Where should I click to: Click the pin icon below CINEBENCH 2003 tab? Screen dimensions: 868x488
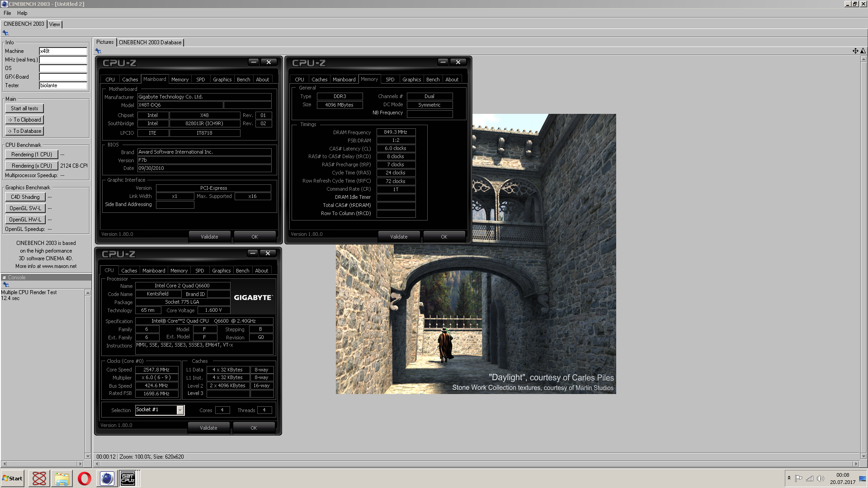tap(5, 33)
